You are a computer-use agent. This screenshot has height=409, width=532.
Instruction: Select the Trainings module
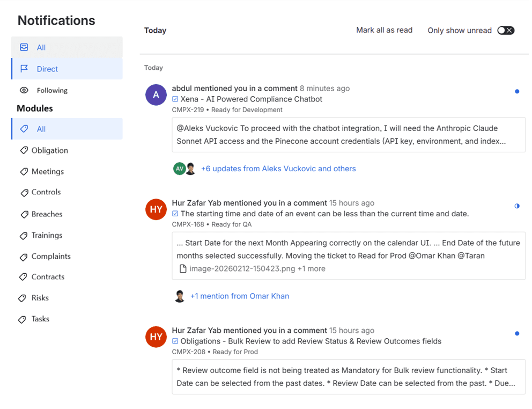(47, 236)
